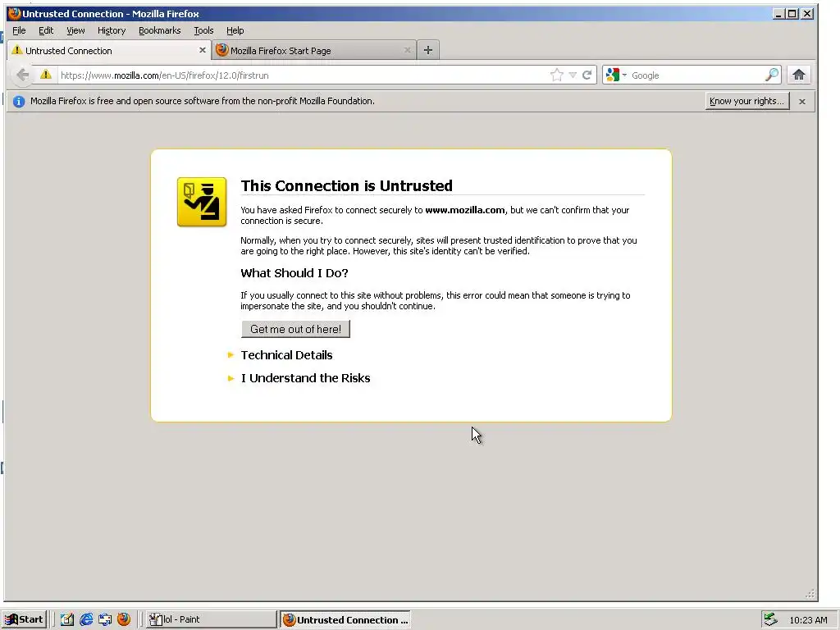Click the first quick launch notepad icon

click(67, 619)
